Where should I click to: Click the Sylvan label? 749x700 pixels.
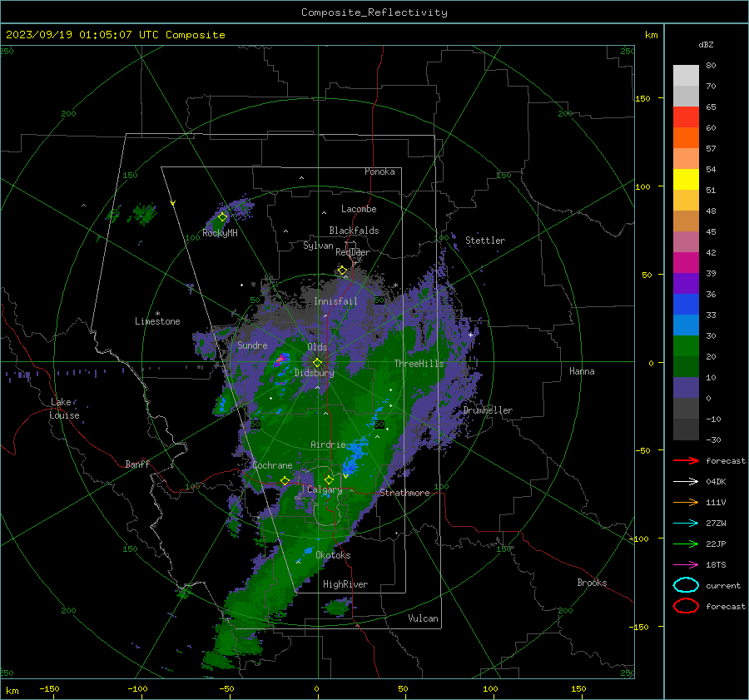[318, 246]
